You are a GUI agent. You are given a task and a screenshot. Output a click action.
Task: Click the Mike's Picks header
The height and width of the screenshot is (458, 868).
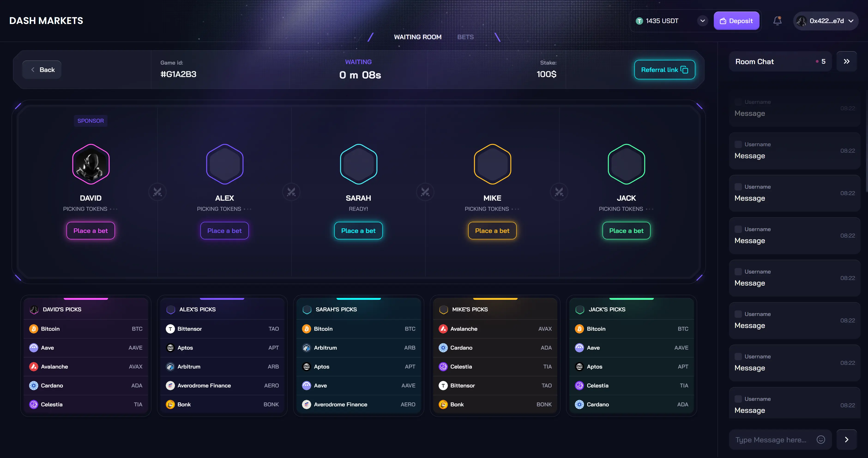coord(495,309)
